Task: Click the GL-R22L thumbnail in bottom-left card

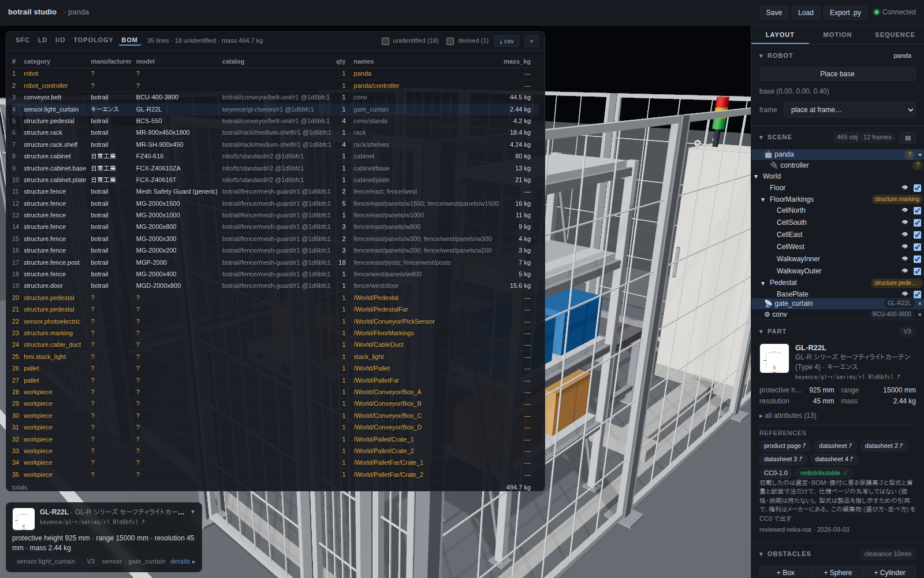Action: [24, 519]
